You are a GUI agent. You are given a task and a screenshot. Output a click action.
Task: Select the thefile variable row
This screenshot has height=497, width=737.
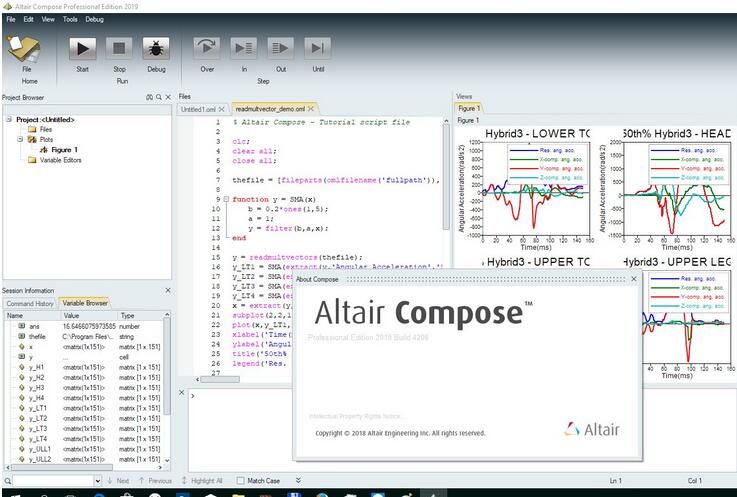(86, 337)
